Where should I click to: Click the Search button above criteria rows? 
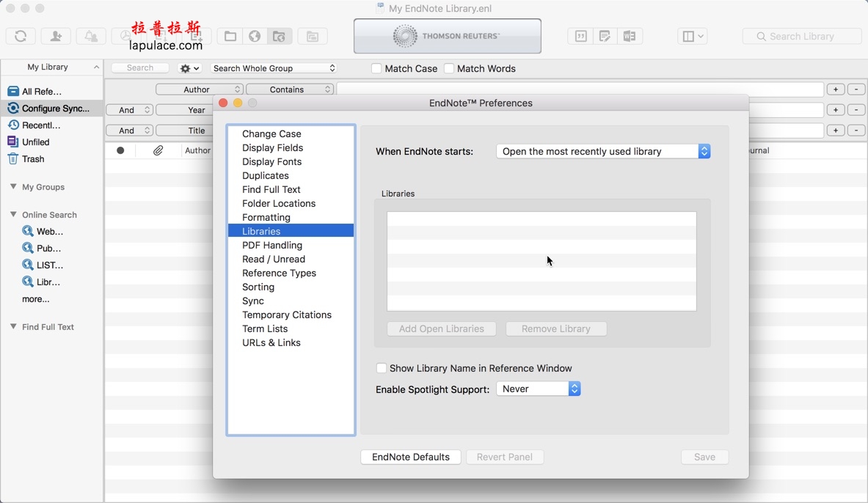pos(140,67)
